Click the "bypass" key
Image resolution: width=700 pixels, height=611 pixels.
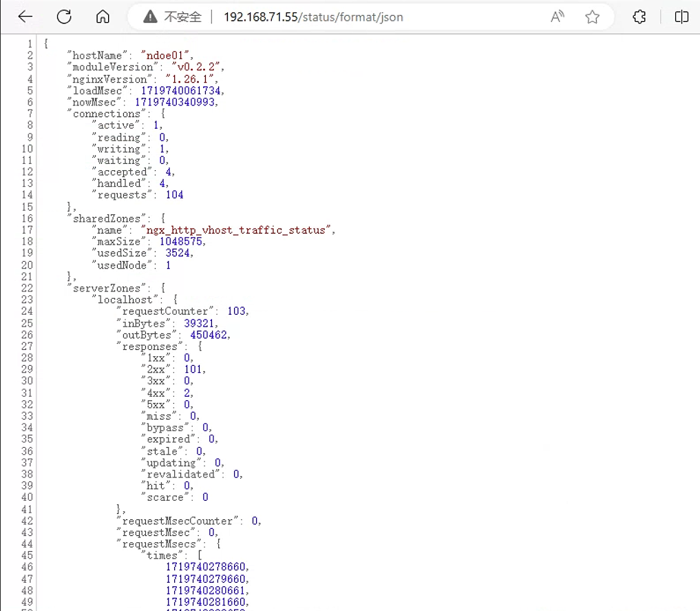coord(165,428)
